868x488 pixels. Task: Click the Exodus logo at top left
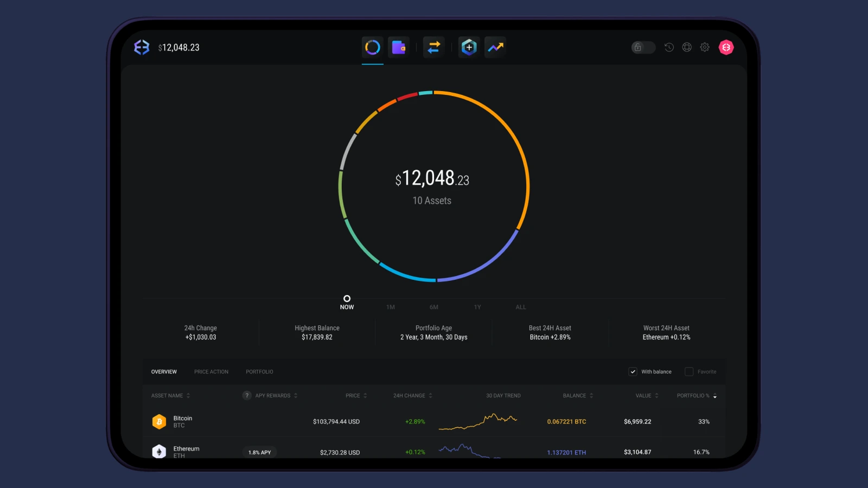[142, 48]
